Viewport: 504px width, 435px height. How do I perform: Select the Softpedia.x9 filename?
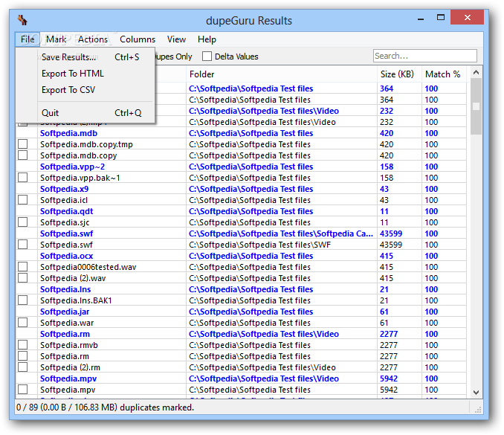[64, 189]
